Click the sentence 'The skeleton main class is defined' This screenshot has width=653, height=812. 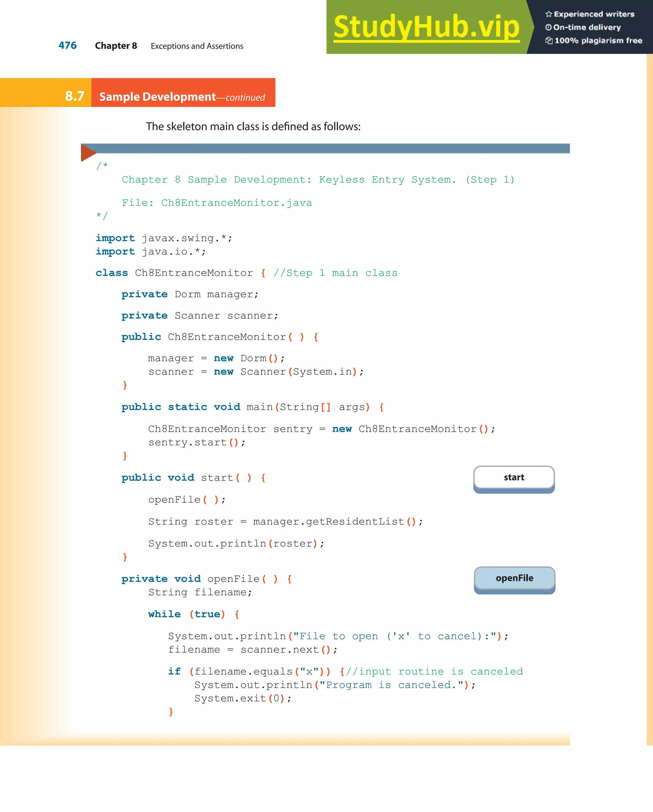tap(253, 127)
